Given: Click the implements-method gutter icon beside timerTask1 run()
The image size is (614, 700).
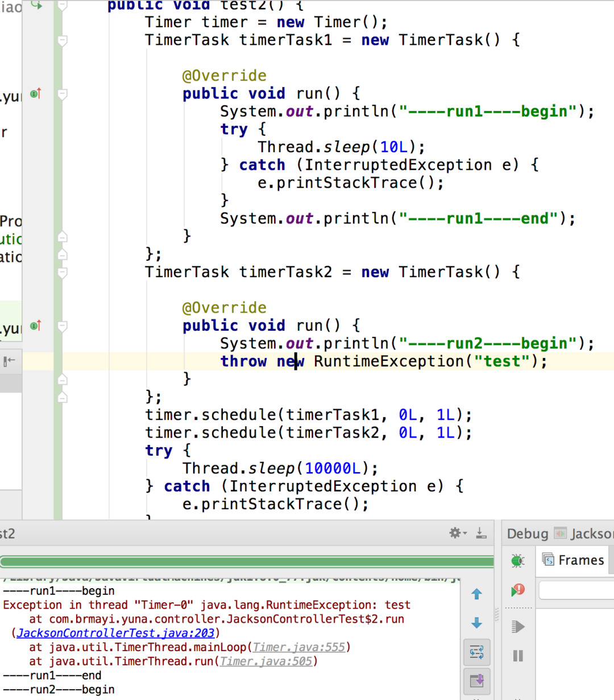Looking at the screenshot, I should pos(36,93).
